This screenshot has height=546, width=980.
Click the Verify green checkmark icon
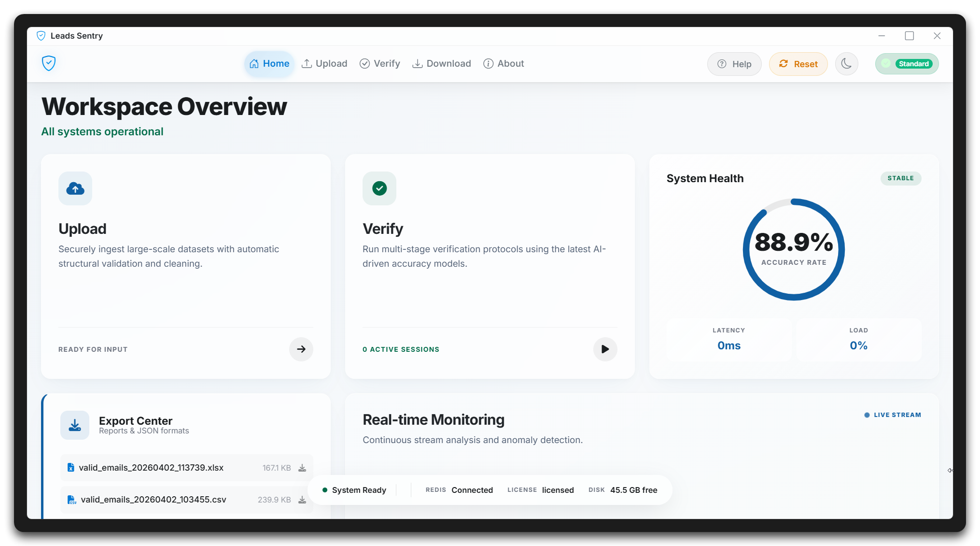pyautogui.click(x=379, y=188)
